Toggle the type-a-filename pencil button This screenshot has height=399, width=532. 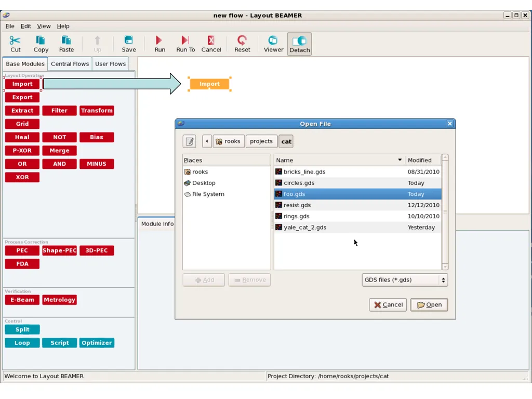click(189, 141)
